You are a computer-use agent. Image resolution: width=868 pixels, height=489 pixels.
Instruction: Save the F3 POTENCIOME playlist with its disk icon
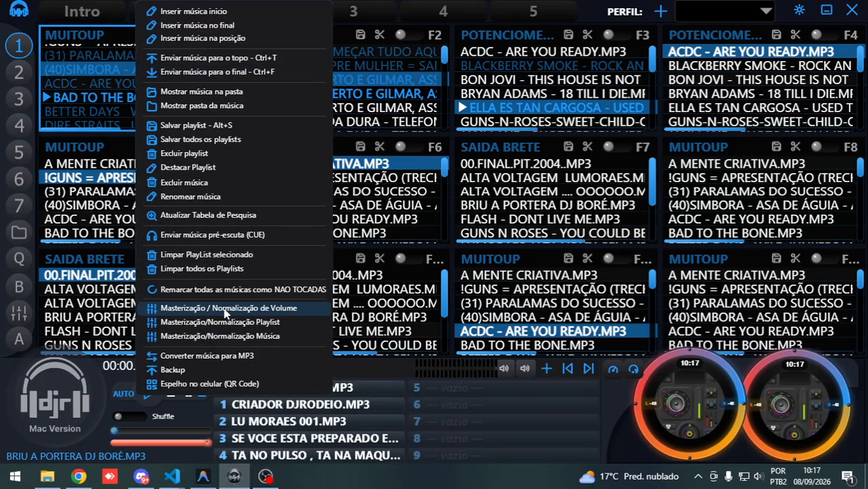tap(568, 35)
